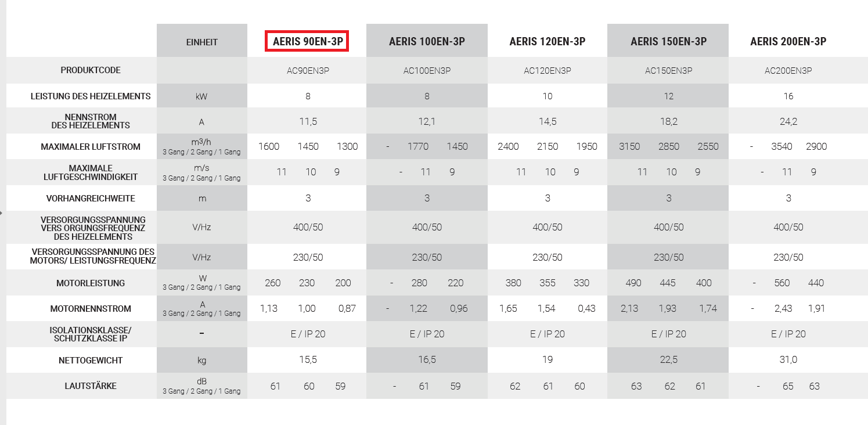
Task: Click the LAUTSTÄRKE row label
Action: [91, 386]
